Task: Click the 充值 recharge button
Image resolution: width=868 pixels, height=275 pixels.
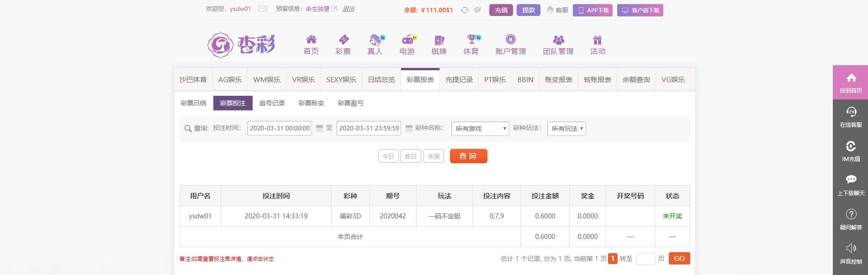Action: pos(501,10)
